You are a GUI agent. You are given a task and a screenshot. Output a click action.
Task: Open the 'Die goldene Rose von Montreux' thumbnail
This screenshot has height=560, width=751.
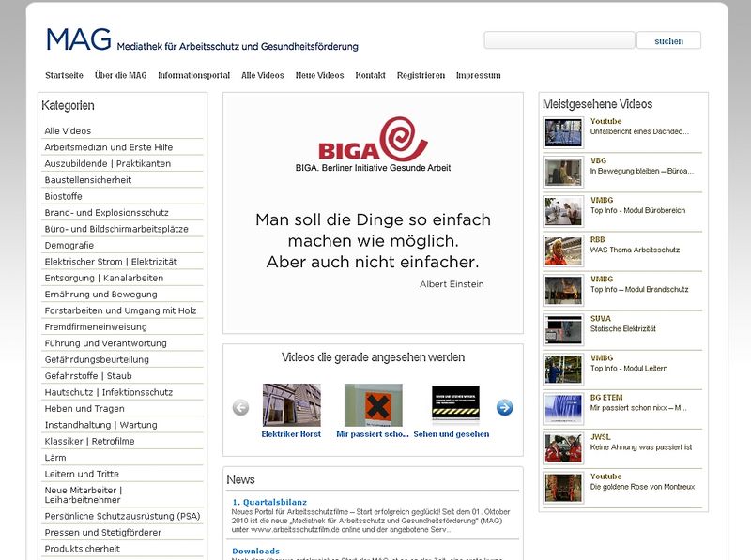[563, 487]
